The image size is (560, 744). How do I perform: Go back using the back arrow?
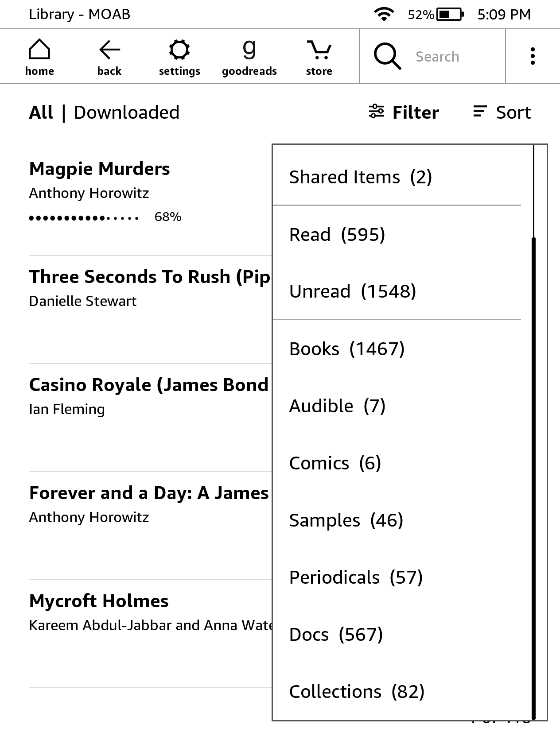109,57
